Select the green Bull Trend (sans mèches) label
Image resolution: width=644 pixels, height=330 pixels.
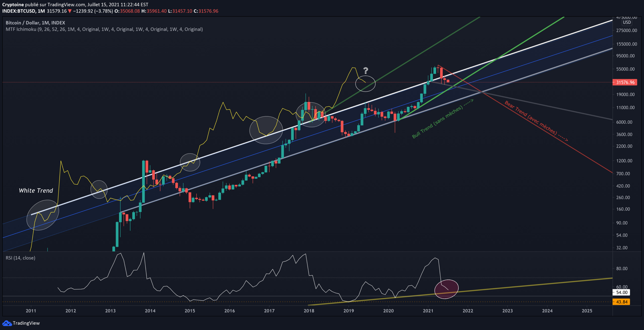[x=437, y=122]
